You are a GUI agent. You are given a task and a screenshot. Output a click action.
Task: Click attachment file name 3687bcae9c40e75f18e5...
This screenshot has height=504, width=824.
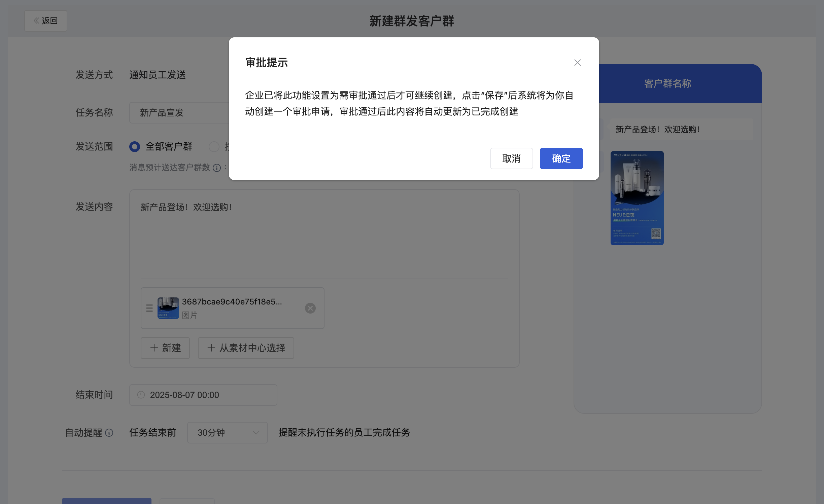(232, 302)
